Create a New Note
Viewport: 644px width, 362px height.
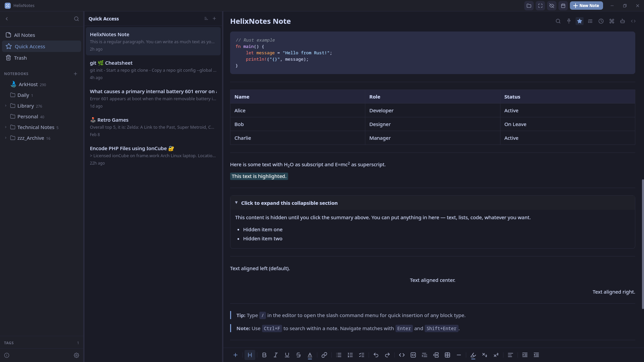[x=586, y=6]
